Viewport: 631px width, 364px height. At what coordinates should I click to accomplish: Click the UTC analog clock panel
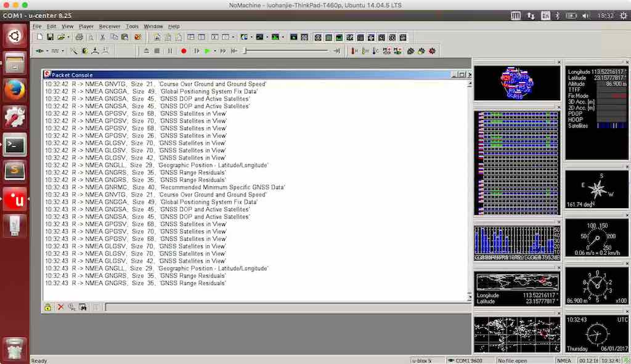596,334
